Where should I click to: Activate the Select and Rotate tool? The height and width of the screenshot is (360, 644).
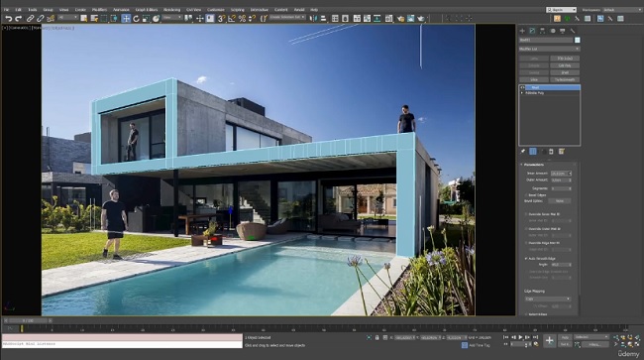coord(136,19)
